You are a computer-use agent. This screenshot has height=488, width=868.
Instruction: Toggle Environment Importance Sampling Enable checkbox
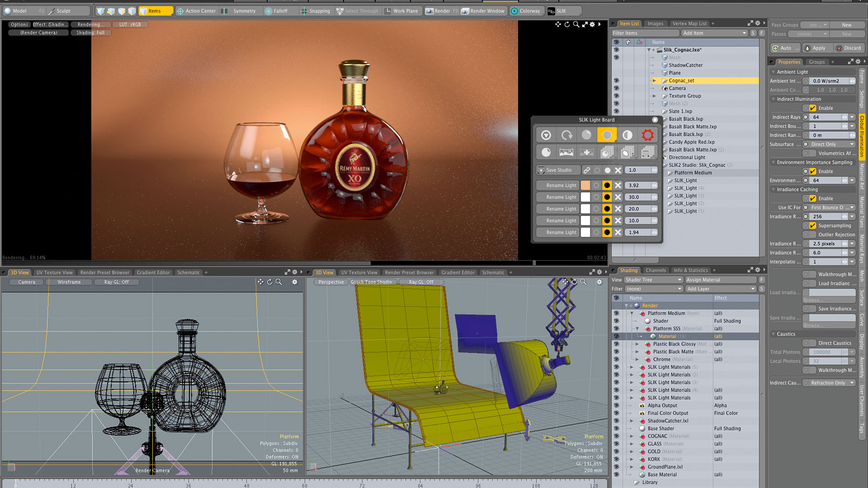tap(813, 171)
